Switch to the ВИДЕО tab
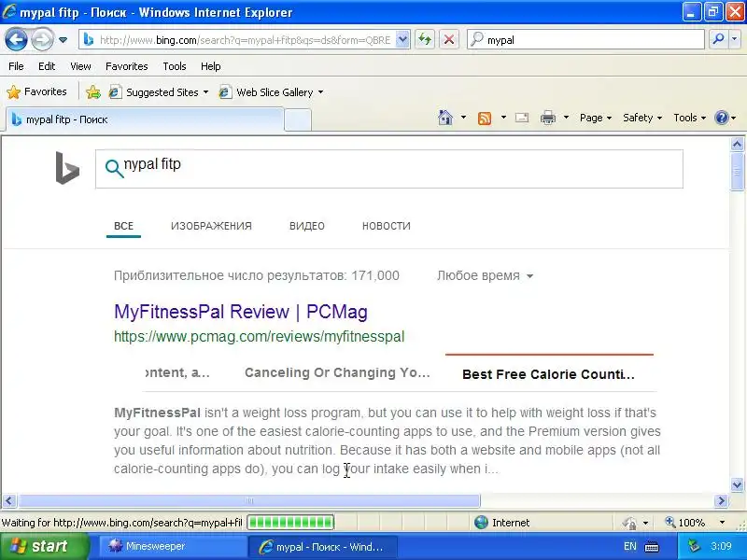 coord(307,226)
